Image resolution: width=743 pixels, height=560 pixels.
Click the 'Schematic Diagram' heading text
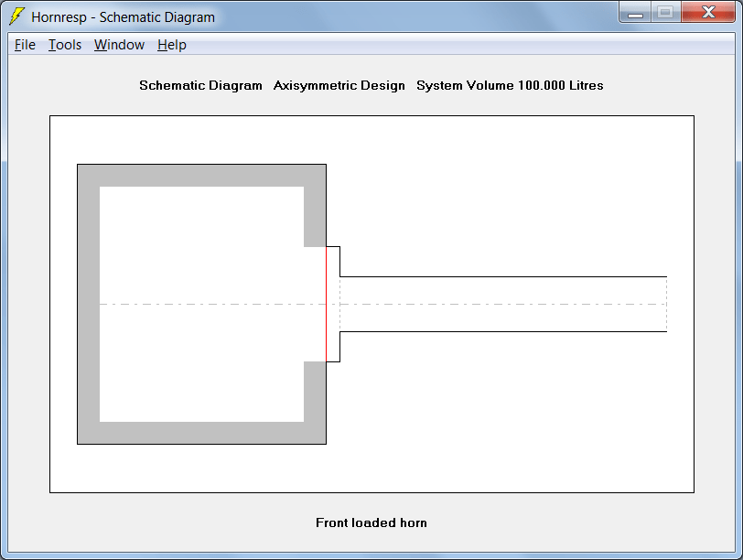[200, 85]
